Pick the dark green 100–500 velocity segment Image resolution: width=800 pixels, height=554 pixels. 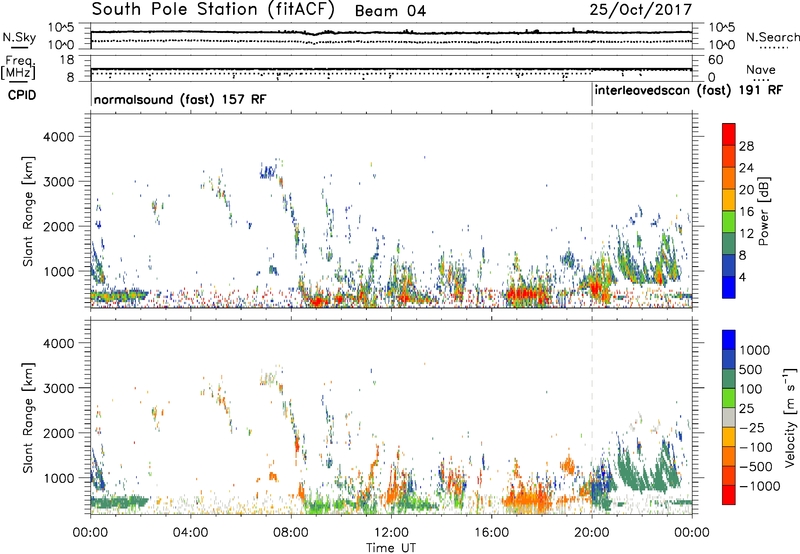coord(729,379)
